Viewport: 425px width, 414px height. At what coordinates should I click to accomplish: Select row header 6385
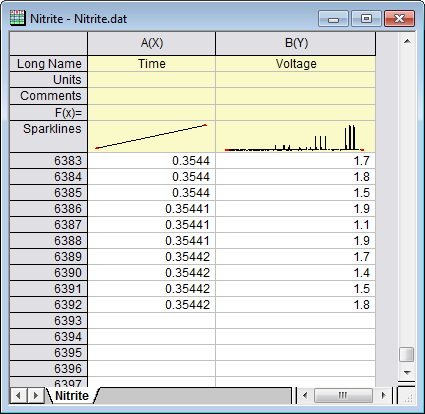(49, 193)
